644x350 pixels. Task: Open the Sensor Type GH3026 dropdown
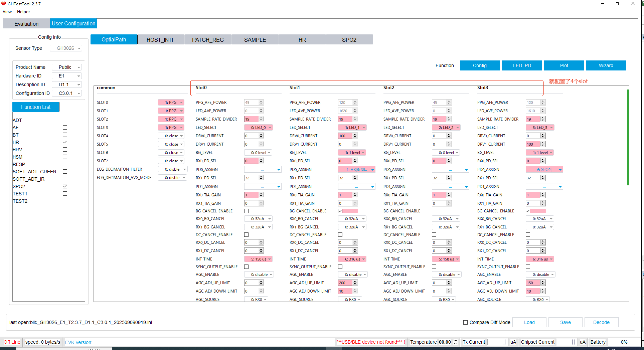66,48
